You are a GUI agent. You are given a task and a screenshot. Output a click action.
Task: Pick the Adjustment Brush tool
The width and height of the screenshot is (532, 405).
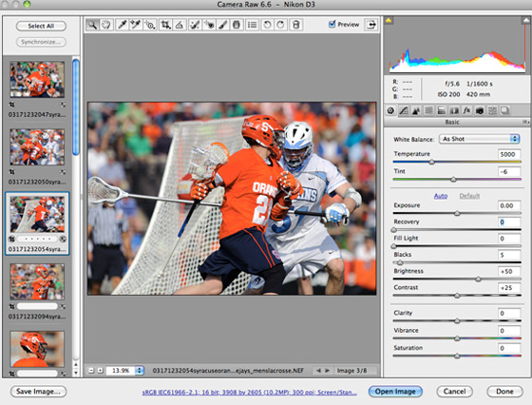[222, 25]
